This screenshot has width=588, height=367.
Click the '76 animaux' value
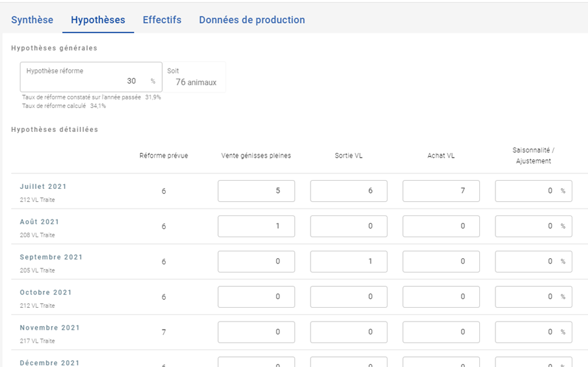(196, 82)
